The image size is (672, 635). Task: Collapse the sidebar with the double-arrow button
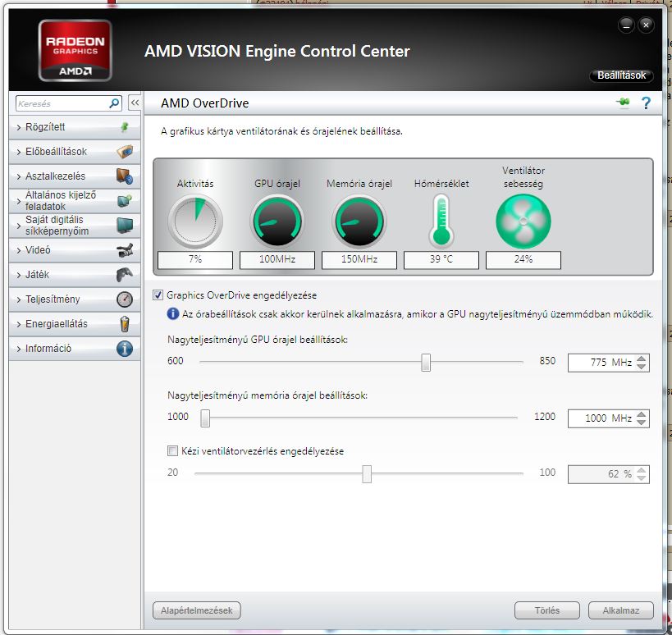[135, 103]
